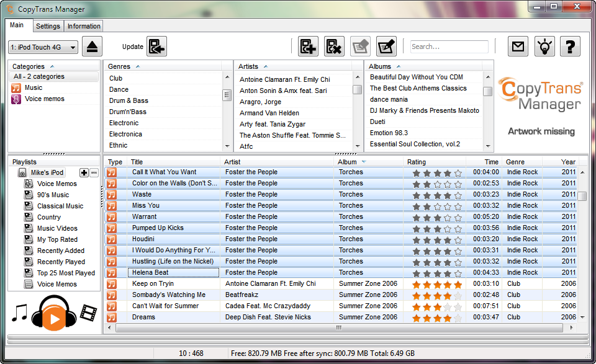Click the track list horizontal scrollbar
Viewport: 596px width, 364px height.
339,327
